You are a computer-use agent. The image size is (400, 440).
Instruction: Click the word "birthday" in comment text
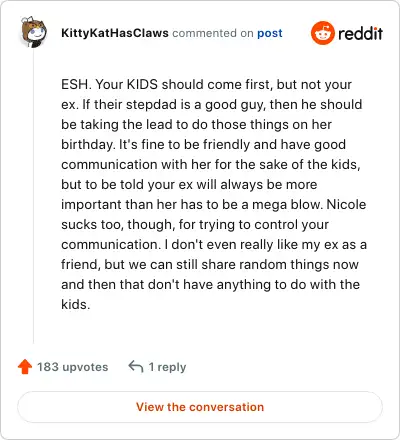point(87,145)
